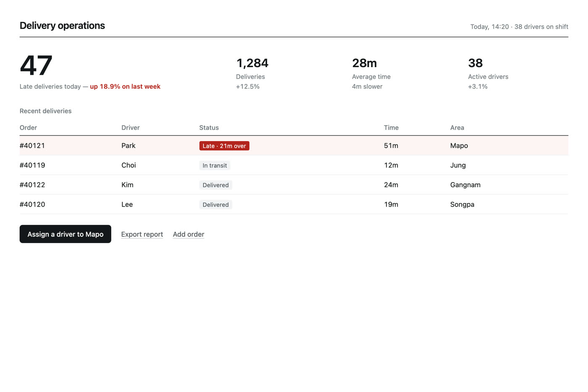Click the Active drivers metric

pos(488,73)
